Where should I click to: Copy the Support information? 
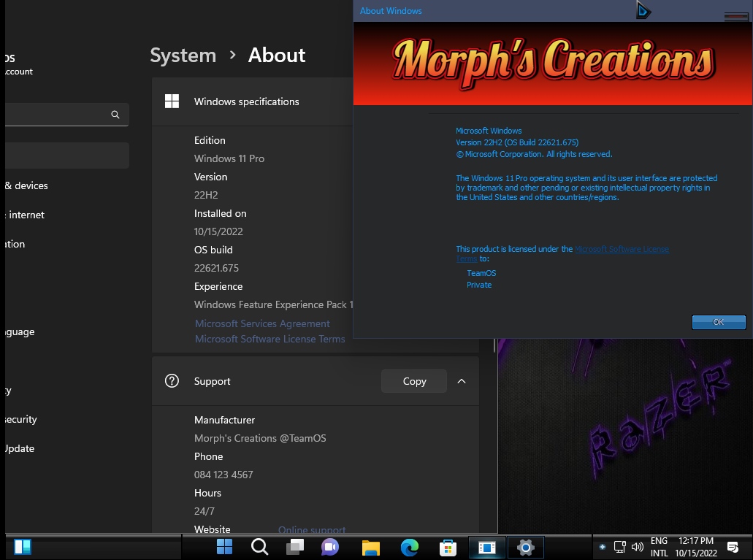tap(414, 381)
